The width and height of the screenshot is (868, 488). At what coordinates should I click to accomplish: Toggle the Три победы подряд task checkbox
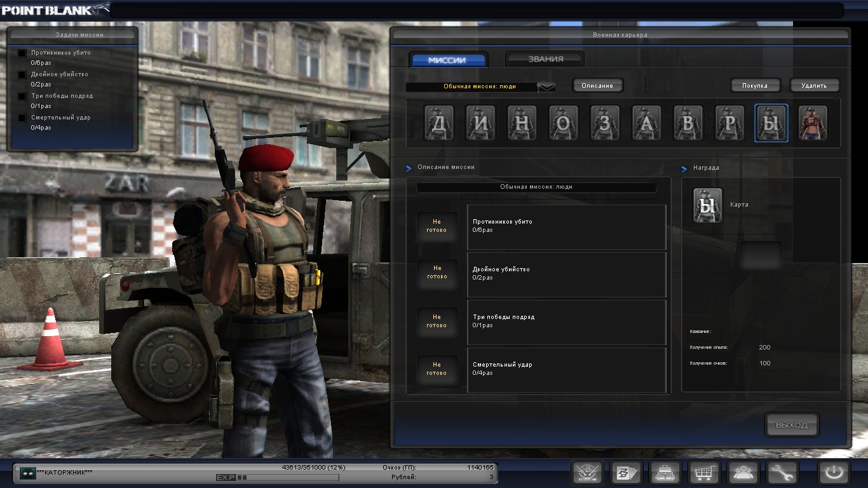22,97
